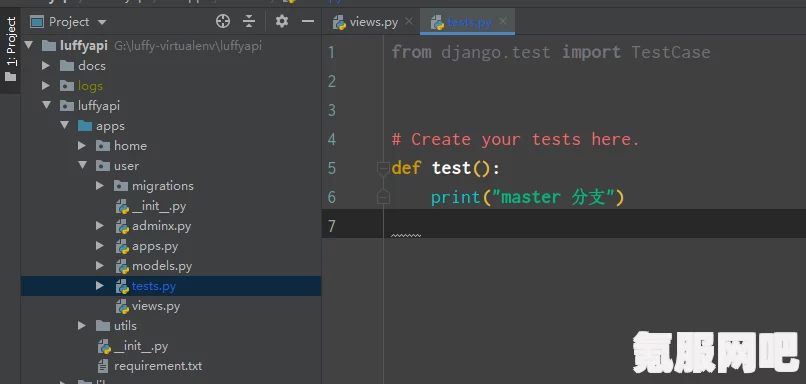Expand the logs folder arrow
806x384 pixels.
[46, 85]
